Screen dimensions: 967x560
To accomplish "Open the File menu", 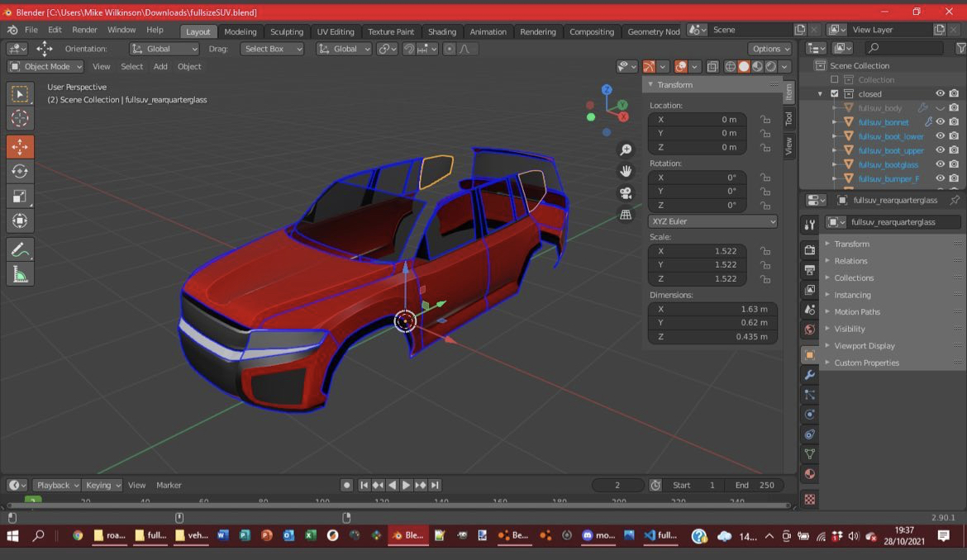I will 31,30.
